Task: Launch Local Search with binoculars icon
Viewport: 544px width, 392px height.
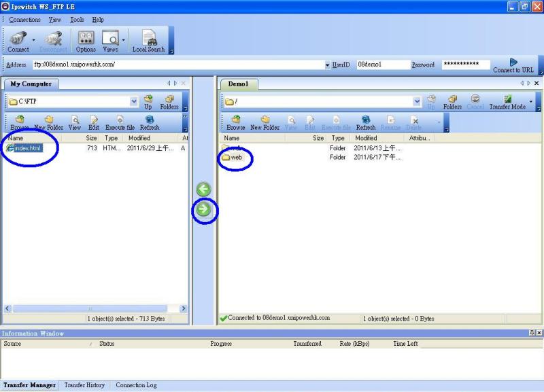Action: coord(148,42)
